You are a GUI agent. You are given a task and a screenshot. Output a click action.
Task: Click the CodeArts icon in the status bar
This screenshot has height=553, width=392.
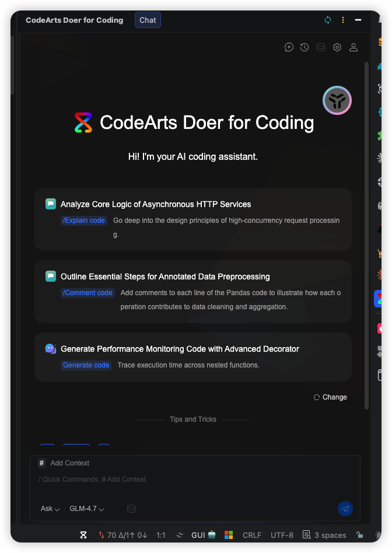click(x=83, y=535)
